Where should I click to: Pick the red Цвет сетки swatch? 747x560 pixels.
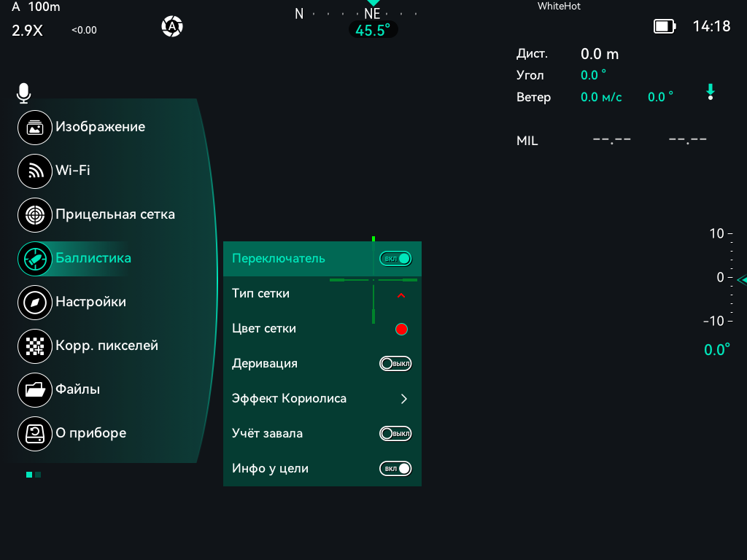(402, 329)
